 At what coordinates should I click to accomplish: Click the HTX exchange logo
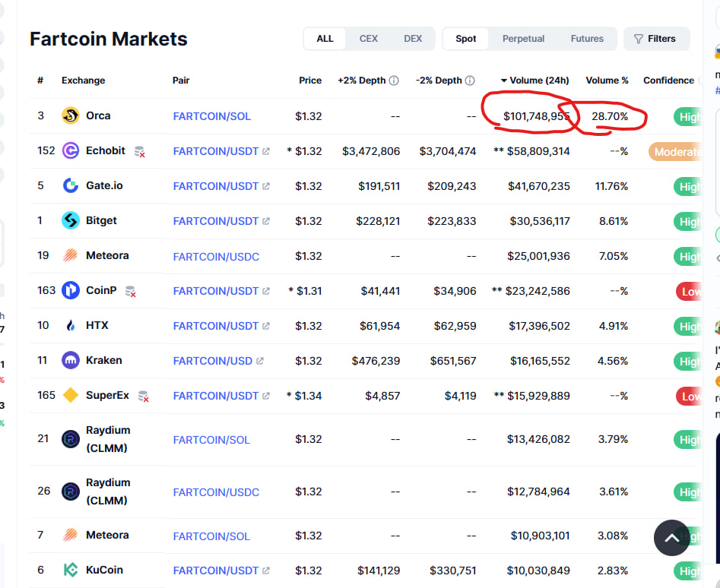(x=70, y=325)
